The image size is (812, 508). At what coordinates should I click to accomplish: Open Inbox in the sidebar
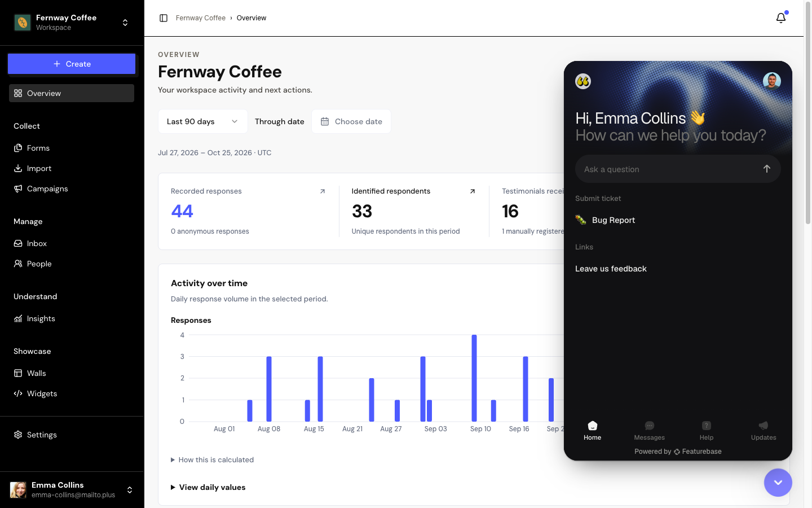[72, 243]
